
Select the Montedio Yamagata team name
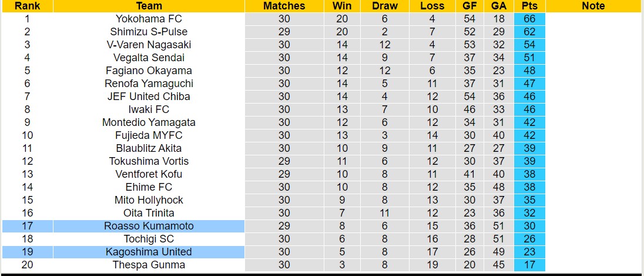[x=149, y=122]
